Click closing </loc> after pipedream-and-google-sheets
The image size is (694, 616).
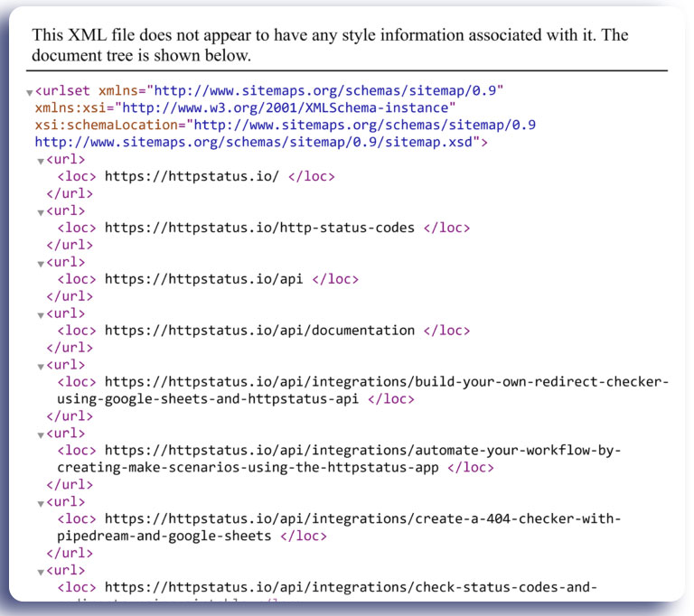(304, 536)
